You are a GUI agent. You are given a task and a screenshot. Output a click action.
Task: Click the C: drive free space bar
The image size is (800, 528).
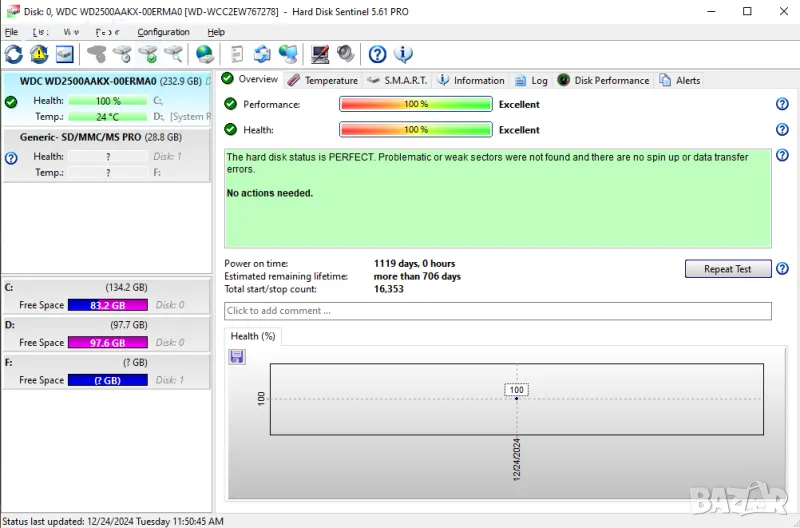click(108, 305)
